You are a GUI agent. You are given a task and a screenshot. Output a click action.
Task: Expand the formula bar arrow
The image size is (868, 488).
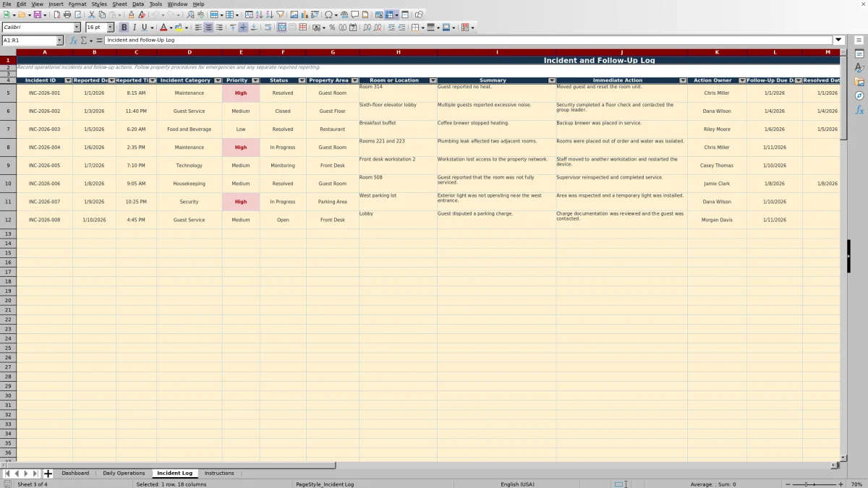point(839,40)
